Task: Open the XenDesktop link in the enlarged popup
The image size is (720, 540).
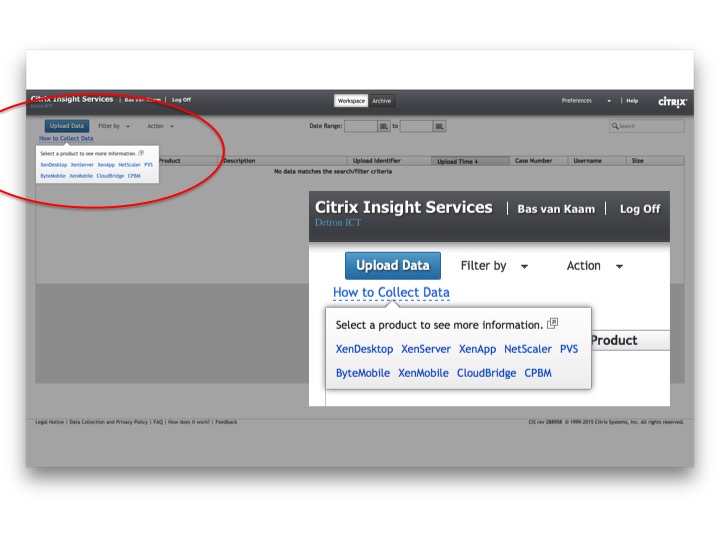Action: (364, 349)
